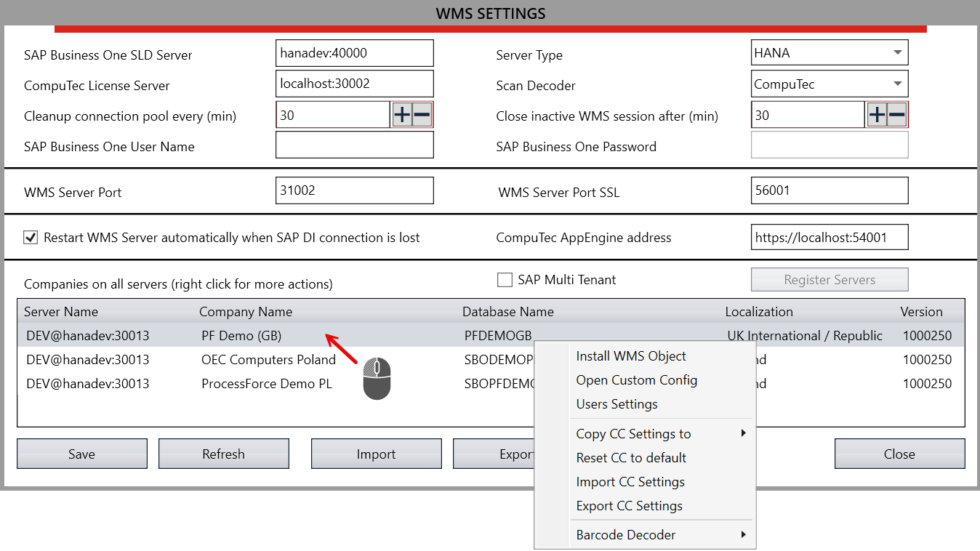Expand the Barcode Decoder submenu

point(744,534)
